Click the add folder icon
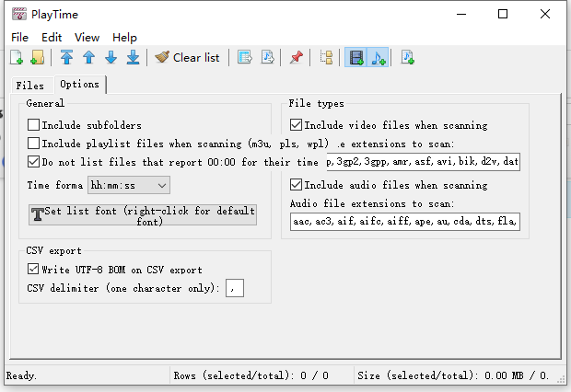571x392 pixels. point(38,57)
